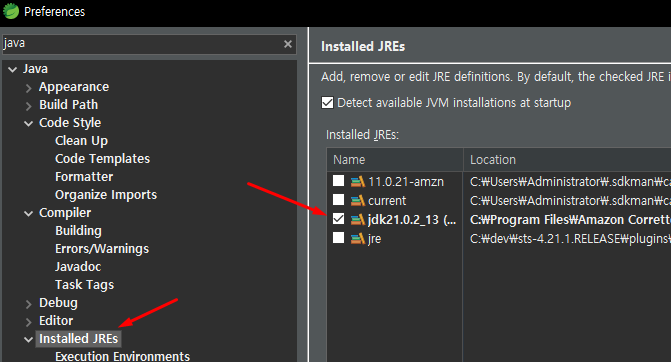This screenshot has width=671, height=362.
Task: Click the current row sdkman location cell
Action: tap(570, 201)
